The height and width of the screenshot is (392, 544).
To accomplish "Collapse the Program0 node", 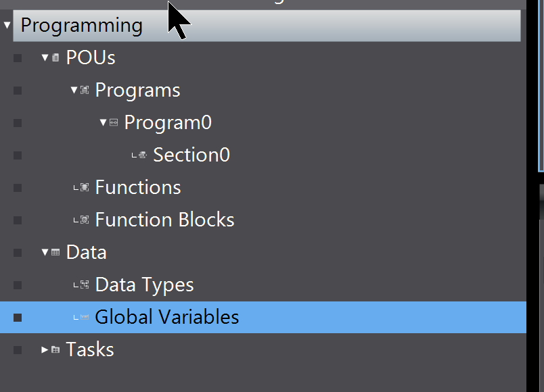I will pos(103,122).
